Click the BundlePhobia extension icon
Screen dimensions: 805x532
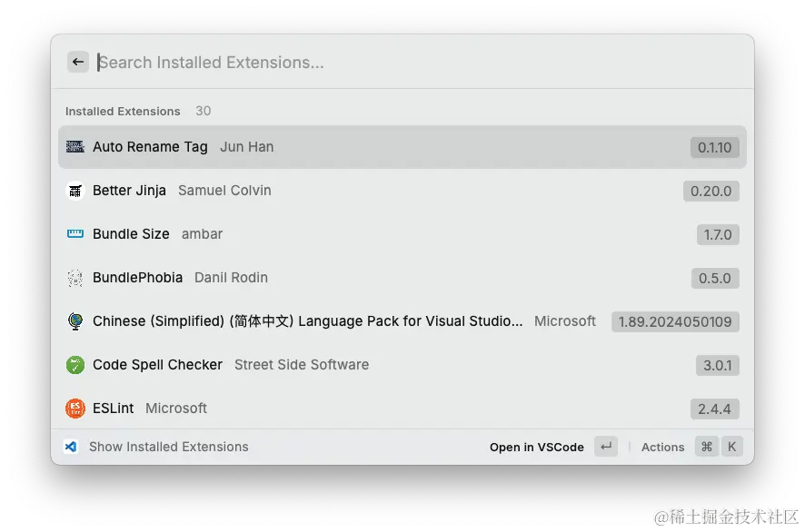(75, 278)
